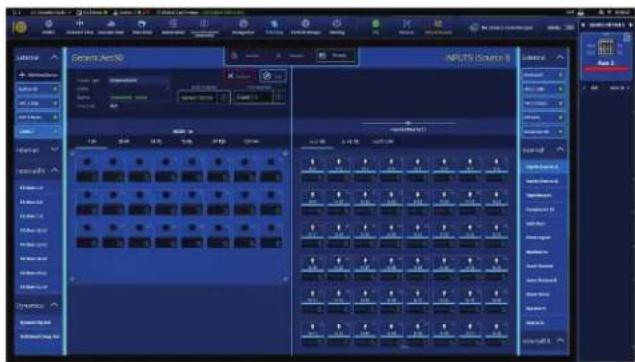Click the General Aes50 panel title
The width and height of the screenshot is (635, 362).
tap(97, 58)
